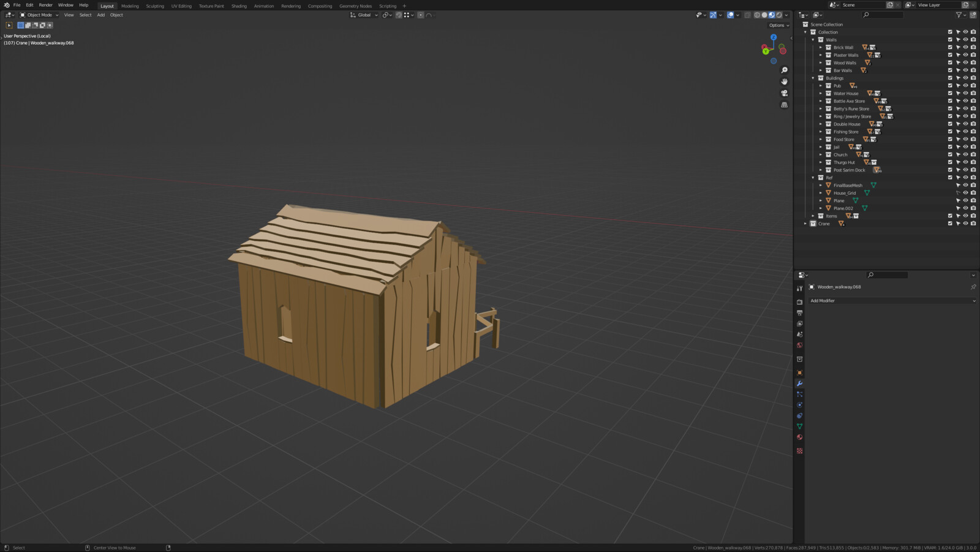
Task: Click the pan hand viewport icon
Action: pos(784,81)
